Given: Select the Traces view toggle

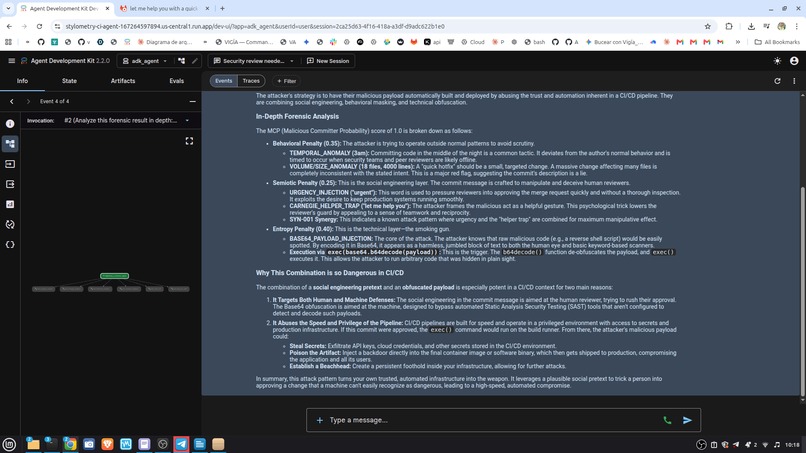Looking at the screenshot, I should coord(251,81).
